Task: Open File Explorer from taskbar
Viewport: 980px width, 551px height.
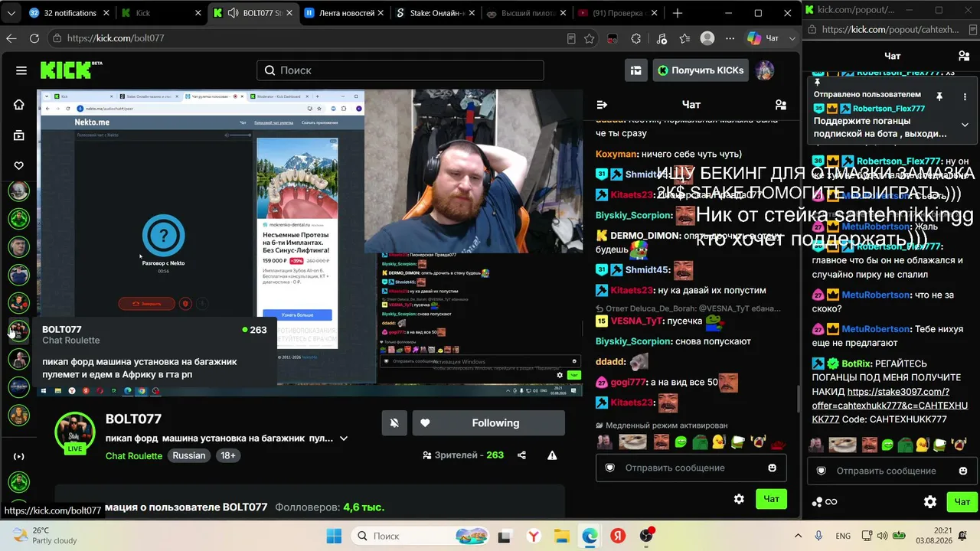Action: pyautogui.click(x=561, y=536)
